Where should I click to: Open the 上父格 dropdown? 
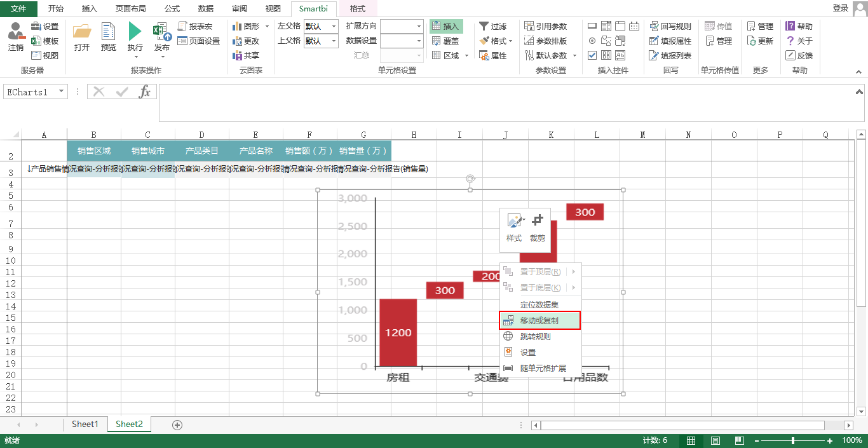tap(334, 41)
